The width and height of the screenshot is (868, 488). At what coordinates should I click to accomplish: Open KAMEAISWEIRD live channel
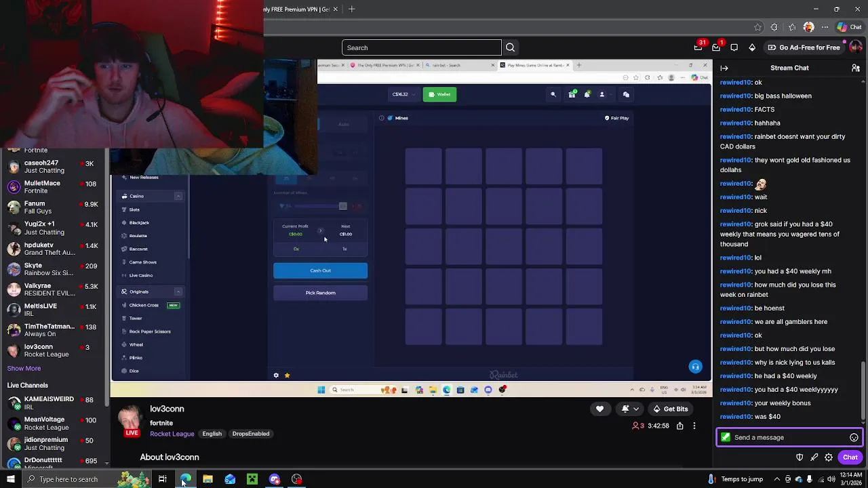click(x=54, y=403)
